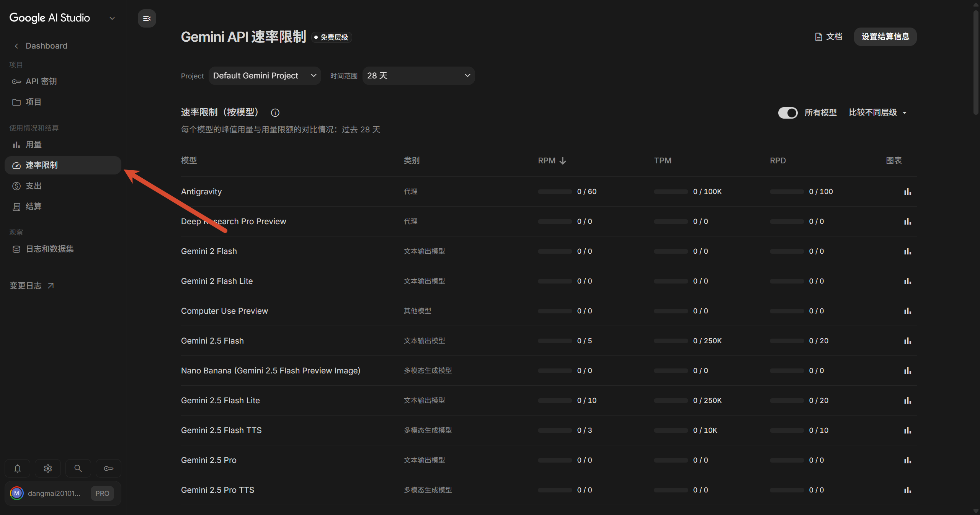The image size is (980, 515).
Task: Click the dangmai20101... account name
Action: tap(54, 494)
